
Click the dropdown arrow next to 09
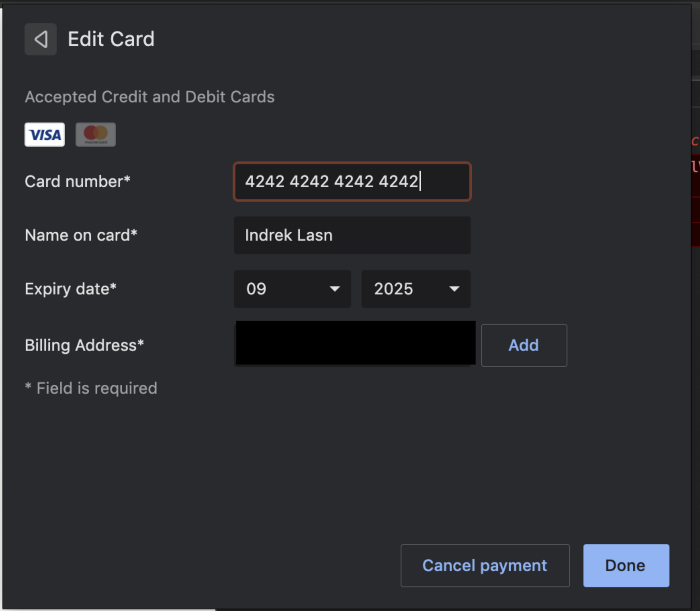pos(334,289)
